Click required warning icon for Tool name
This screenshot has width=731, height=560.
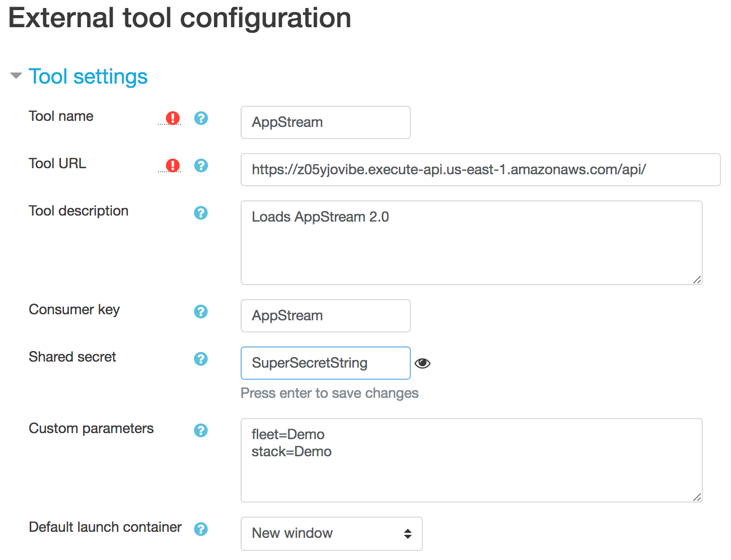[x=173, y=118]
